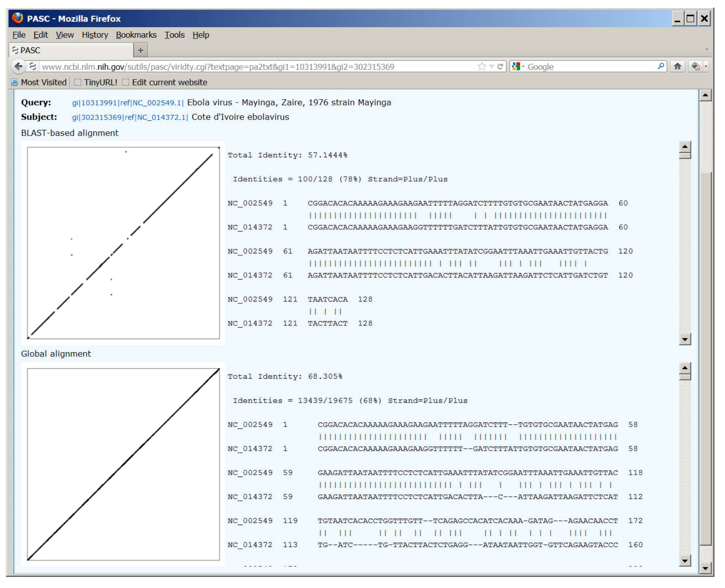Open the Most Visited bookmarks folder
The image size is (725, 588).
39,82
